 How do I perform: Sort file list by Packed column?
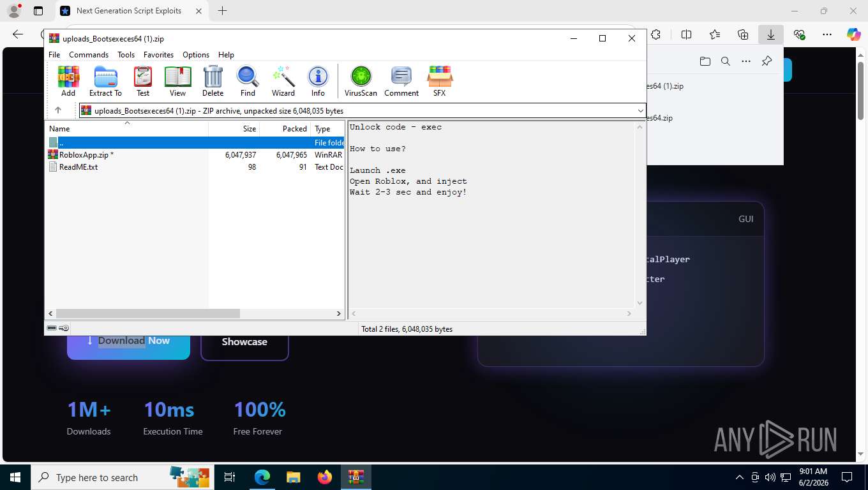tap(285, 129)
